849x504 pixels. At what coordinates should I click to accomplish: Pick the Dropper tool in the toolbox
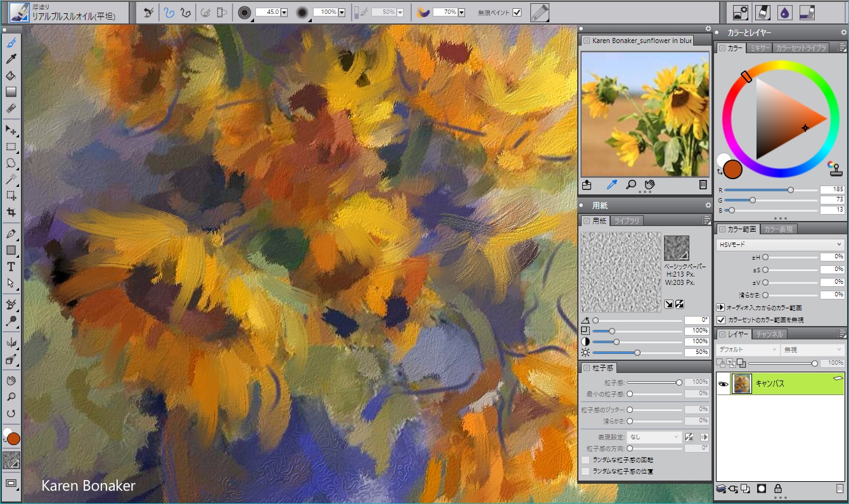click(x=11, y=60)
